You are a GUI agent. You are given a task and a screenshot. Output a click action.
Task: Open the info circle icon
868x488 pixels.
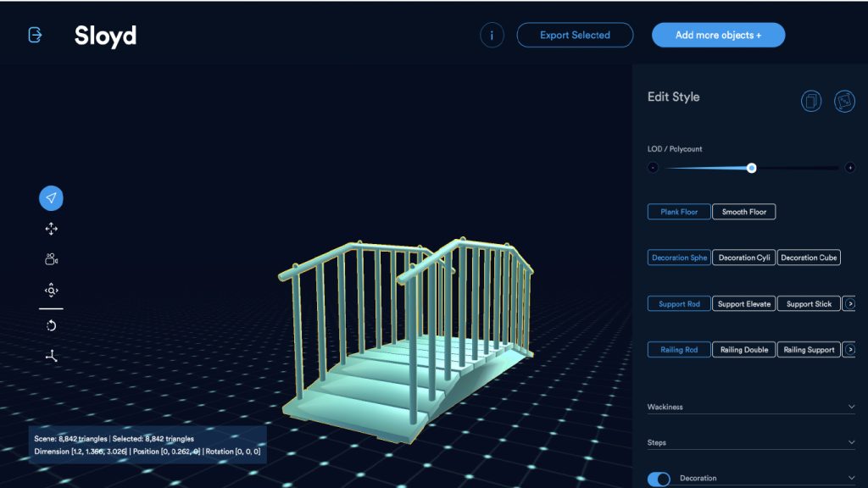pos(492,35)
